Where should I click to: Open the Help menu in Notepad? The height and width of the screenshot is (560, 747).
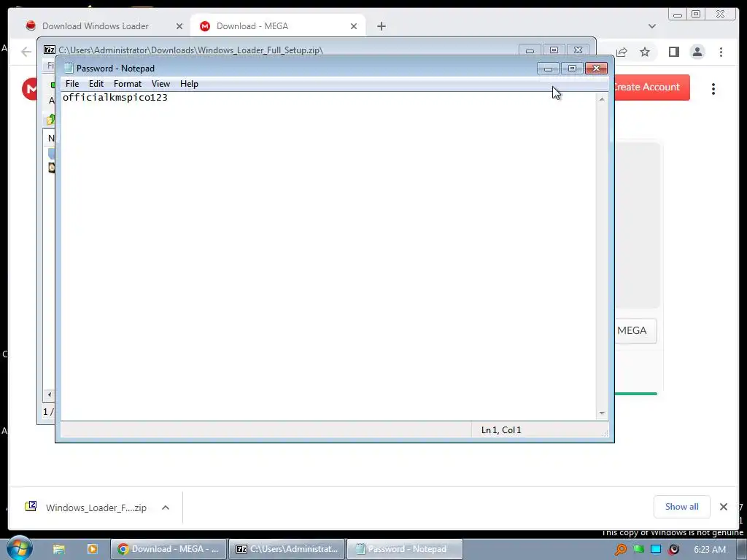tap(189, 84)
